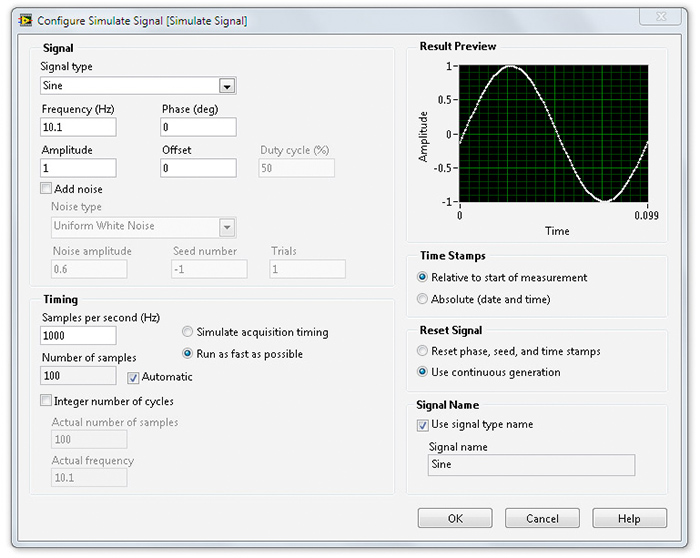The width and height of the screenshot is (700, 558).
Task: Enable Integer number of cycles checkbox
Action: [46, 400]
